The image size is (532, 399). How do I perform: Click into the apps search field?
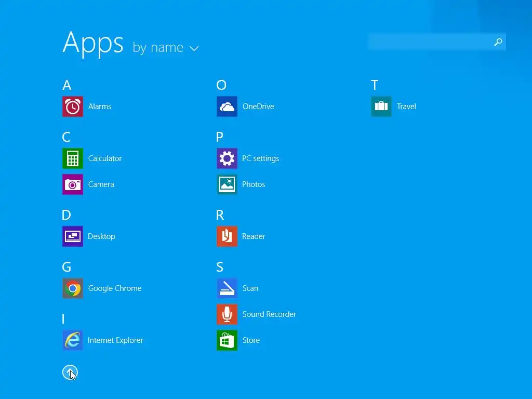click(x=436, y=42)
